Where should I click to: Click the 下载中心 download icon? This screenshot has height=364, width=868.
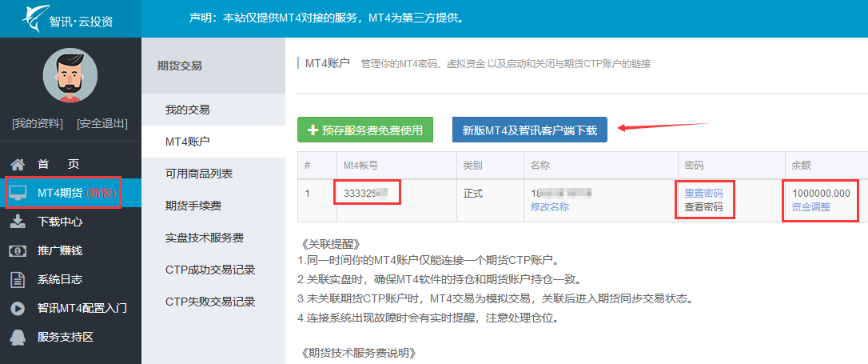click(x=18, y=222)
